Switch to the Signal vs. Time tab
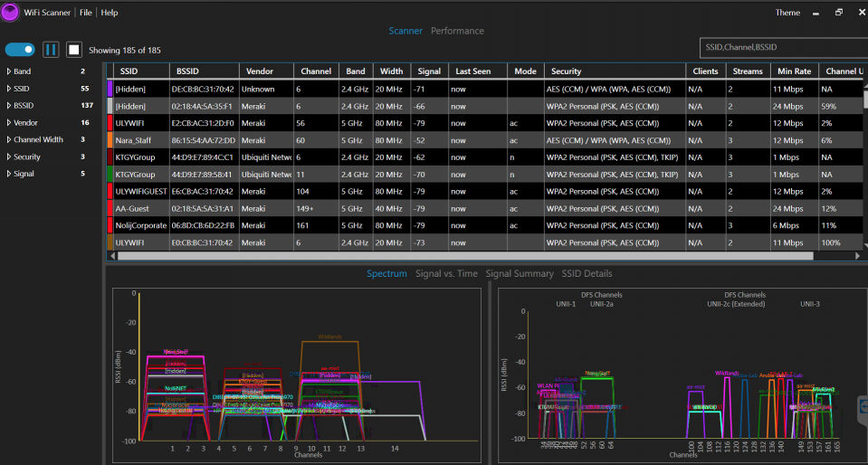 pos(446,273)
